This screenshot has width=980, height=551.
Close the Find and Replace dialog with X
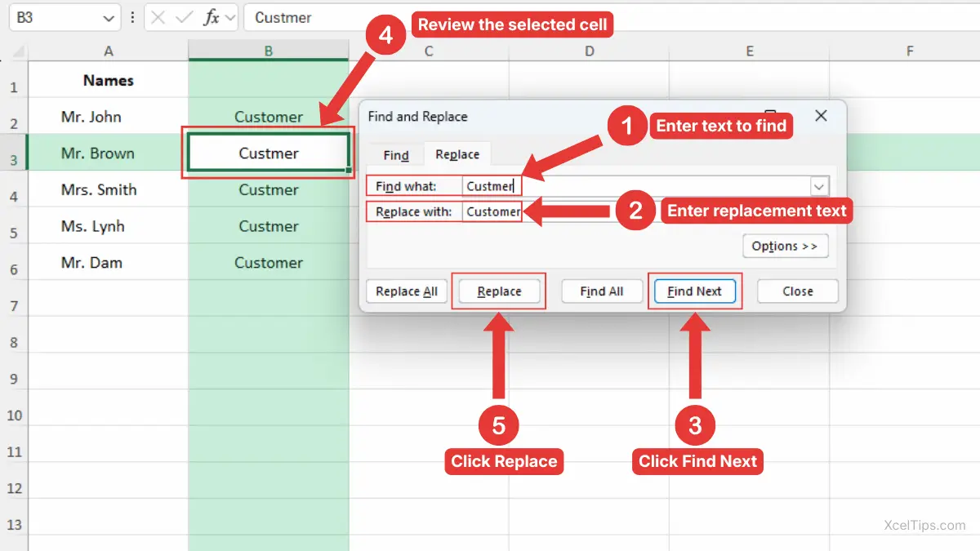pyautogui.click(x=821, y=116)
